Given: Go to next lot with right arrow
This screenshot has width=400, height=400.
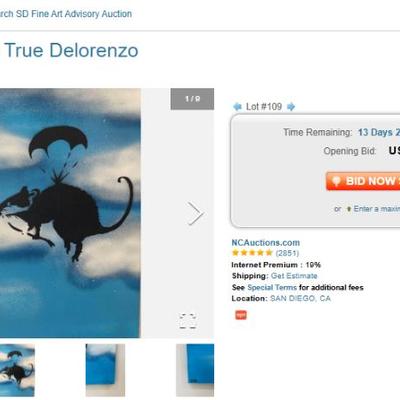Looking at the screenshot, I should pyautogui.click(x=291, y=107).
